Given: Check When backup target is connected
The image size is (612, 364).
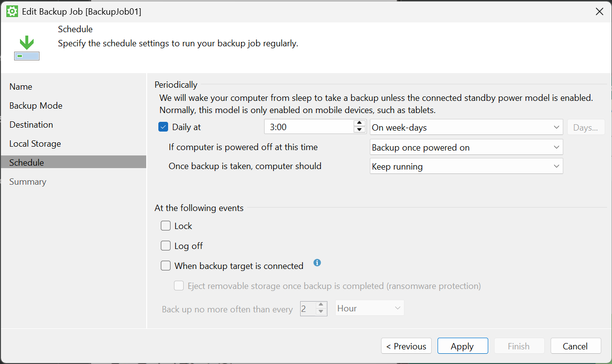Looking at the screenshot, I should coord(166,266).
